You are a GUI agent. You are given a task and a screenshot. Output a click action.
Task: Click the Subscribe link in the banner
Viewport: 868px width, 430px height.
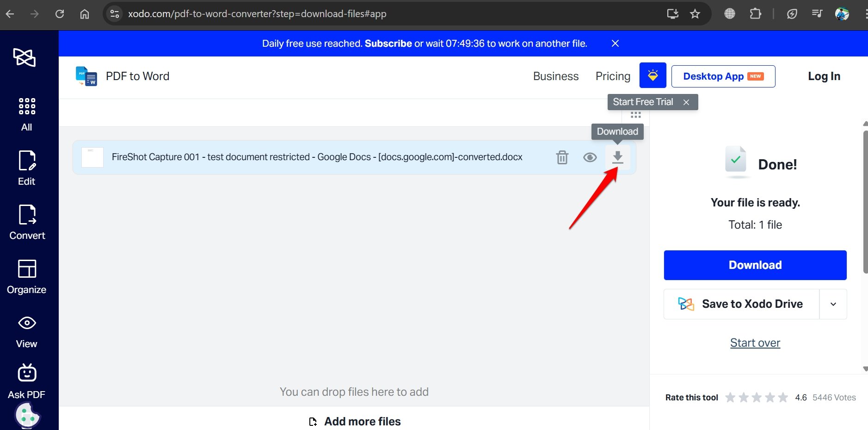pyautogui.click(x=388, y=44)
